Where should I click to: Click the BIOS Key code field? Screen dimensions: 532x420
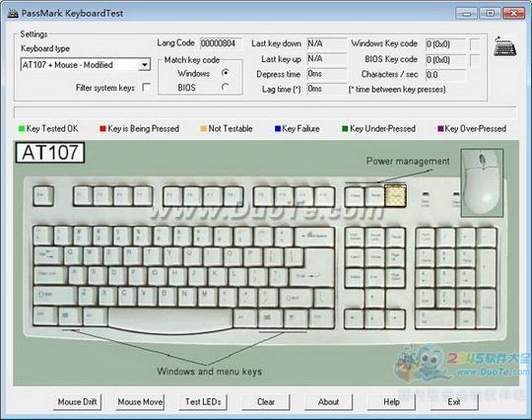tap(445, 60)
